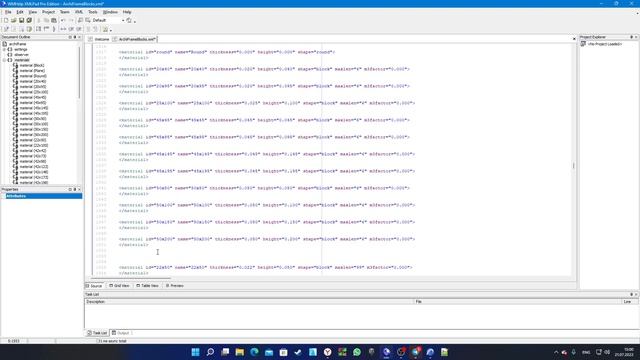Open the Edit menu

tap(20, 12)
